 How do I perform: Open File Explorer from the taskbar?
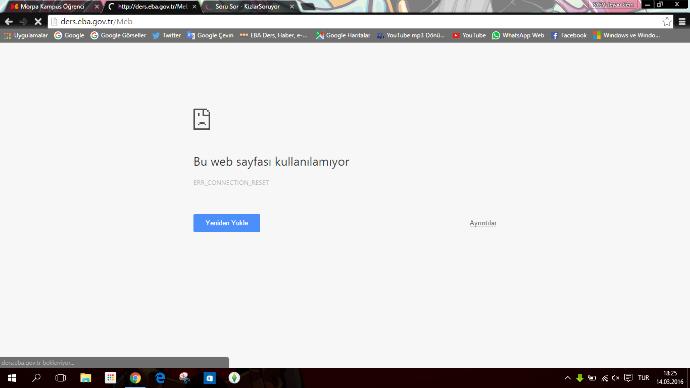tap(85, 378)
